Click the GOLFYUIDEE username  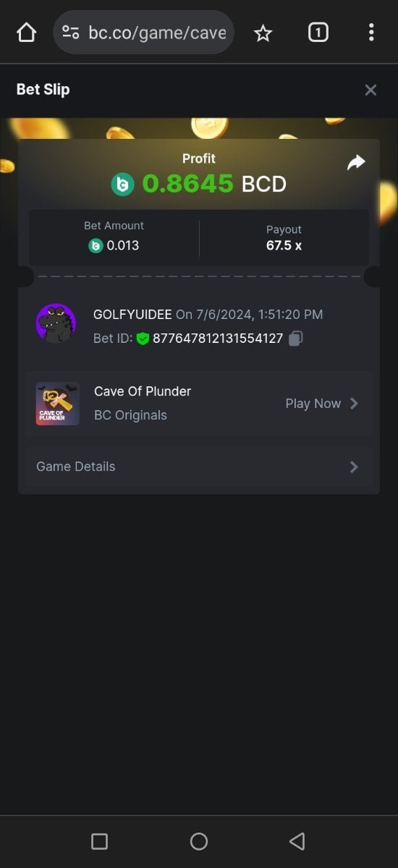click(x=132, y=315)
